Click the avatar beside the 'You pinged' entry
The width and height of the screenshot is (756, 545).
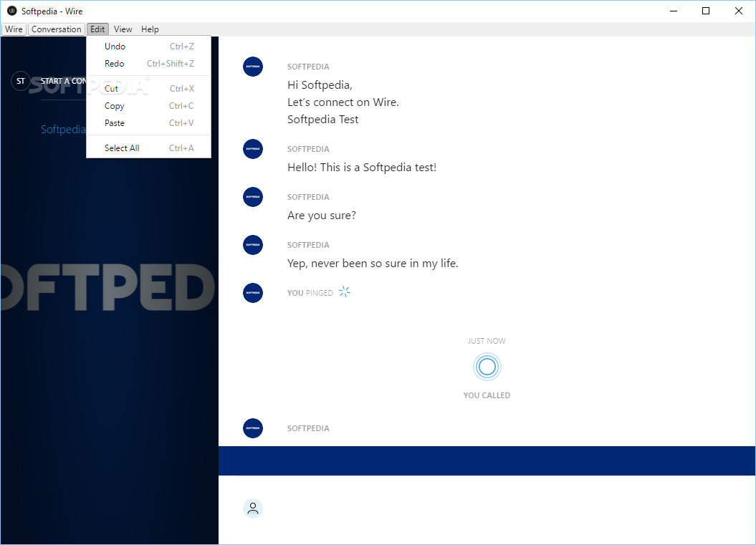click(x=253, y=293)
